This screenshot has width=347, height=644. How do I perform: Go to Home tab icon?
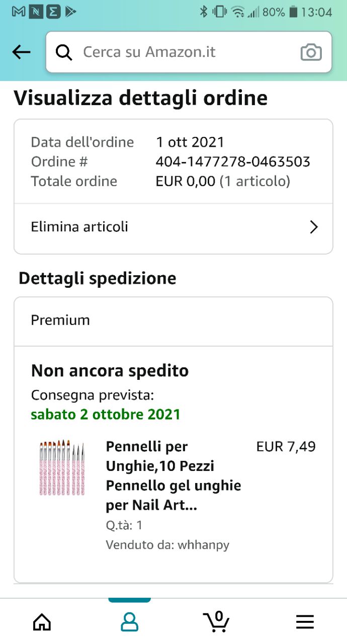pyautogui.click(x=42, y=622)
